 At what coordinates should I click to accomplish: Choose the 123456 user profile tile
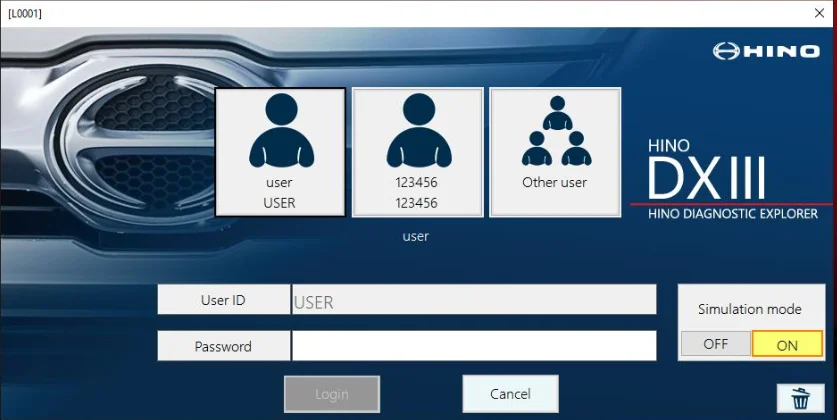click(x=417, y=152)
